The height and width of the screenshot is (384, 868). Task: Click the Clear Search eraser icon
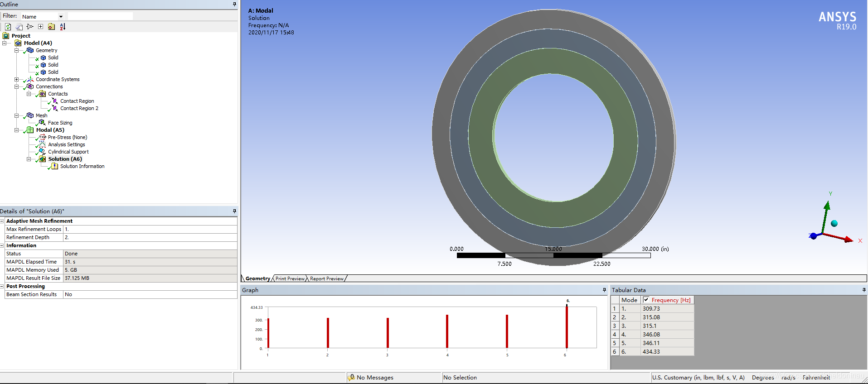pyautogui.click(x=19, y=27)
